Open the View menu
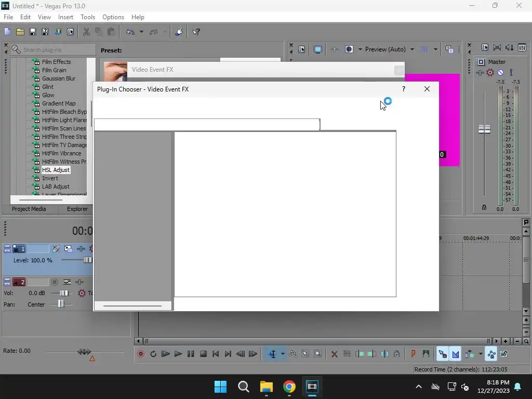532x399 pixels. click(44, 17)
